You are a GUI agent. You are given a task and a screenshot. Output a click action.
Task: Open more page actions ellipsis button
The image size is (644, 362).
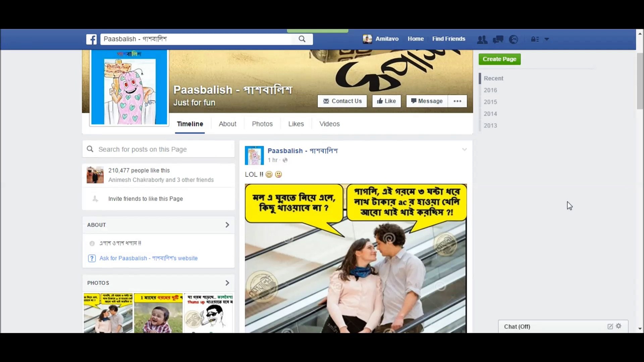457,101
